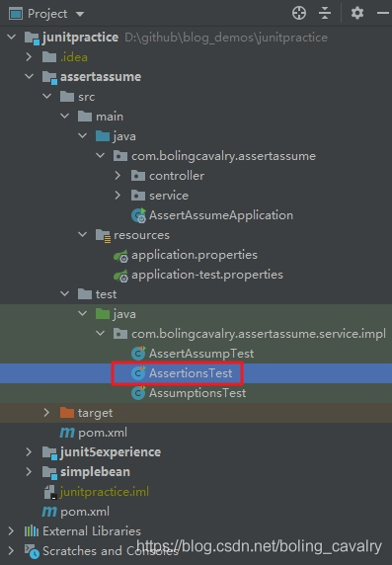Expand the target folder

pos(46,413)
